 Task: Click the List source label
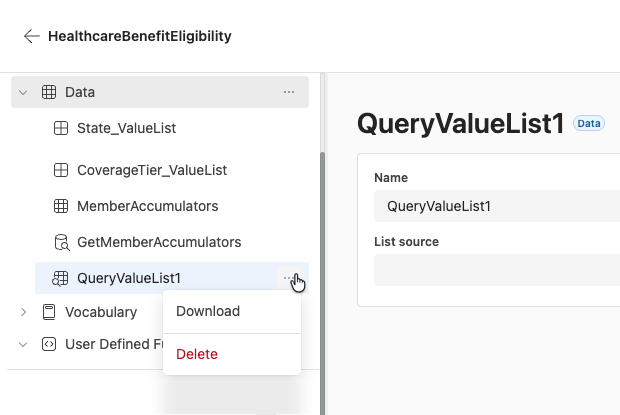pyautogui.click(x=406, y=242)
